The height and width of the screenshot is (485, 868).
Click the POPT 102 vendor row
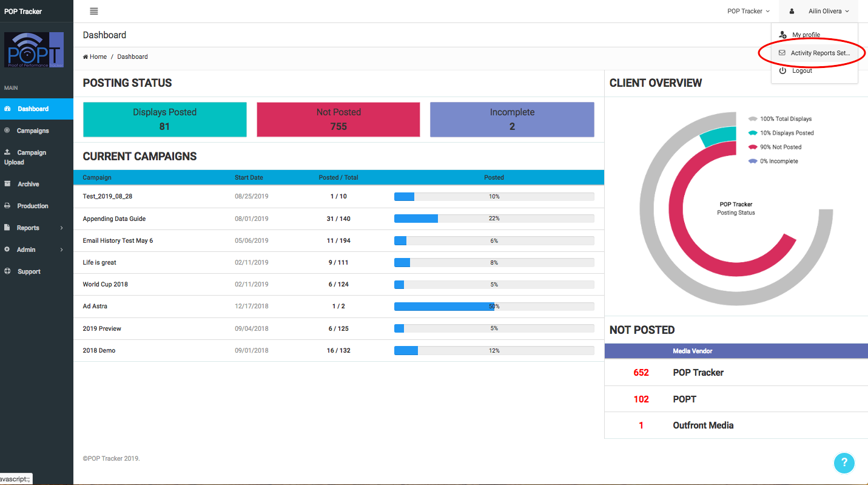coord(736,399)
